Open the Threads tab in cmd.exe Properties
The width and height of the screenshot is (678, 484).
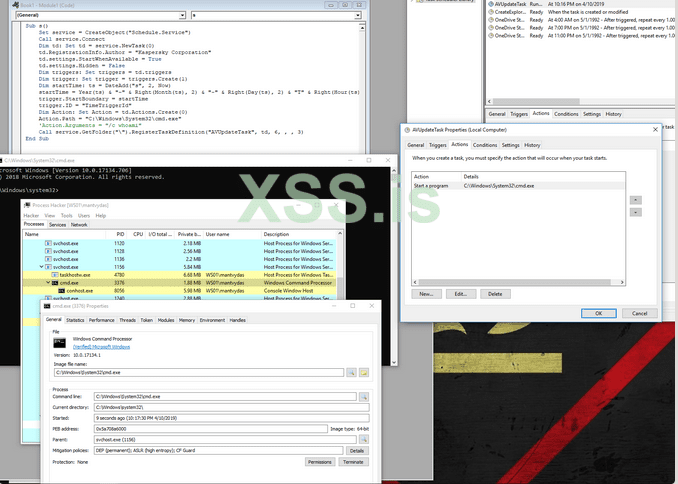[x=128, y=320]
